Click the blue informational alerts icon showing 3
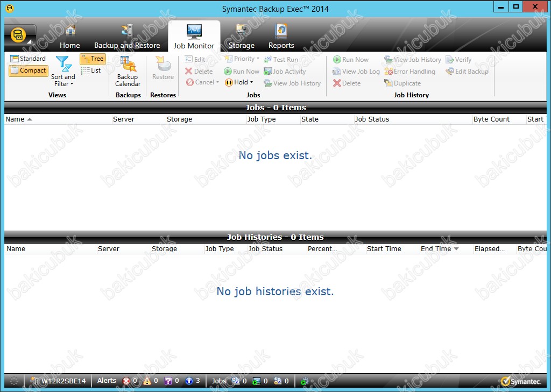This screenshot has width=551, height=392. pos(189,381)
